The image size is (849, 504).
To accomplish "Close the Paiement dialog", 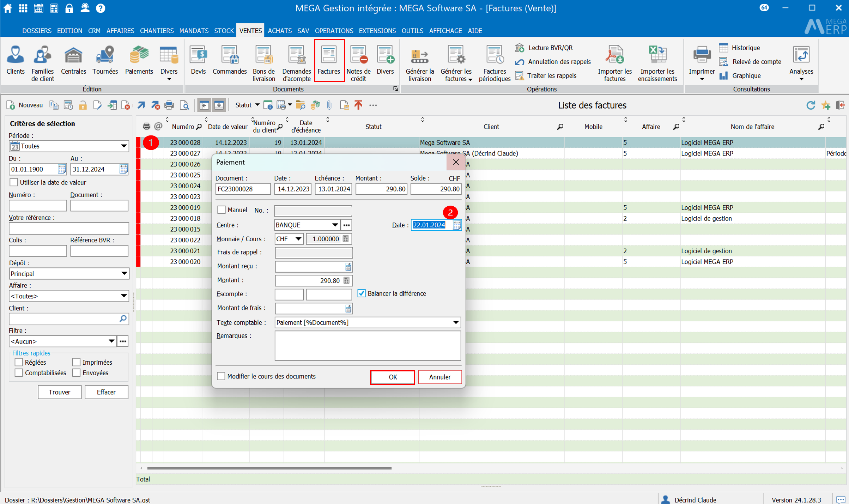I will 456,162.
